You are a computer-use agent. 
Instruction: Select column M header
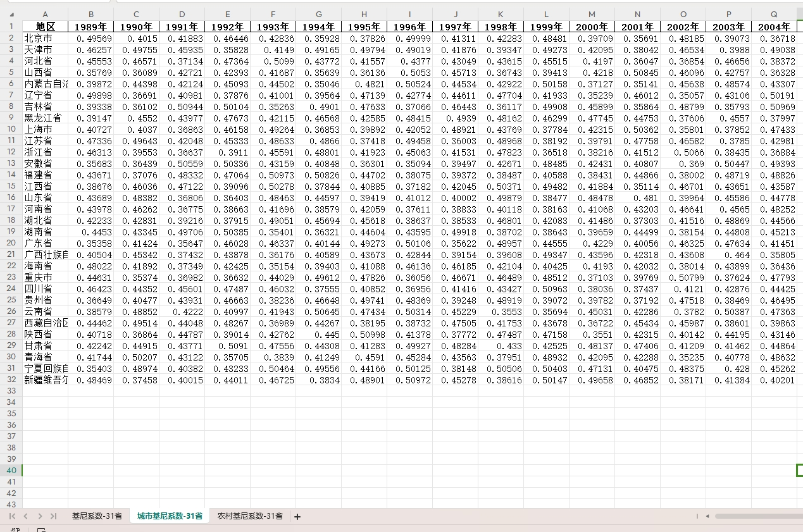[592, 15]
